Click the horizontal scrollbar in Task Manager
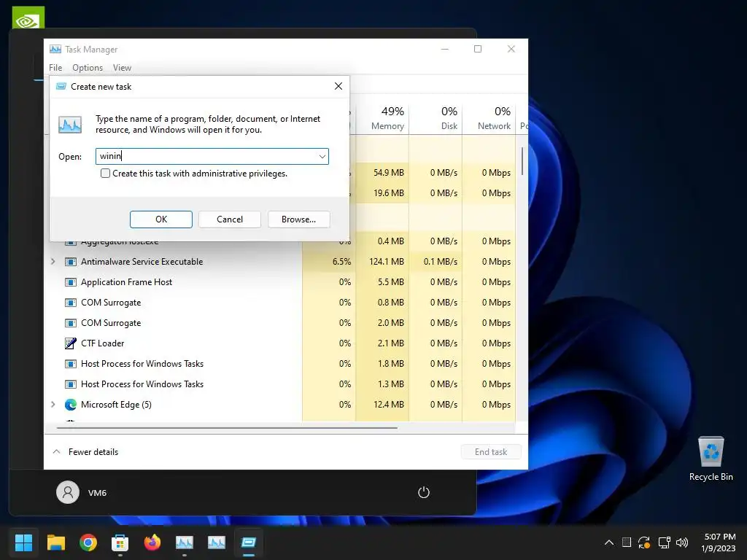 227,427
